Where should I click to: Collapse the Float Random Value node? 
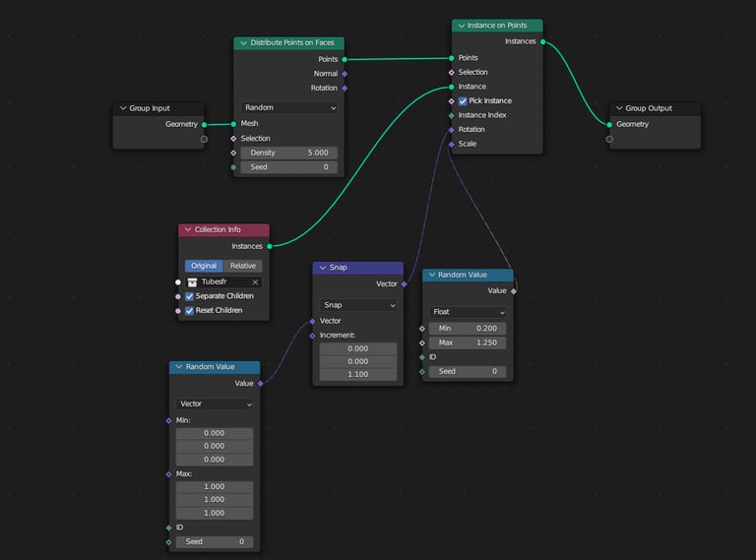coord(432,275)
